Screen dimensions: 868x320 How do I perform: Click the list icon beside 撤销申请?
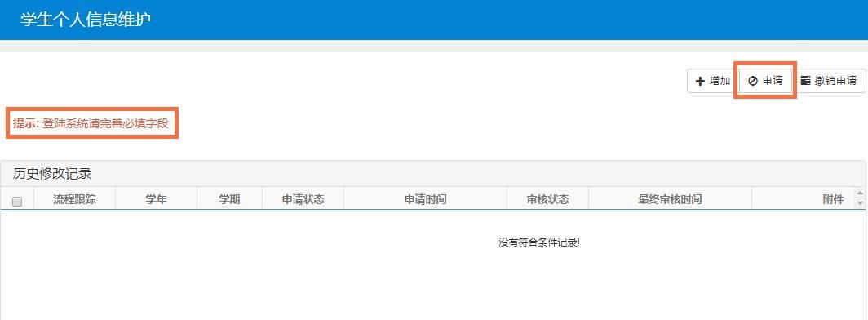(805, 81)
